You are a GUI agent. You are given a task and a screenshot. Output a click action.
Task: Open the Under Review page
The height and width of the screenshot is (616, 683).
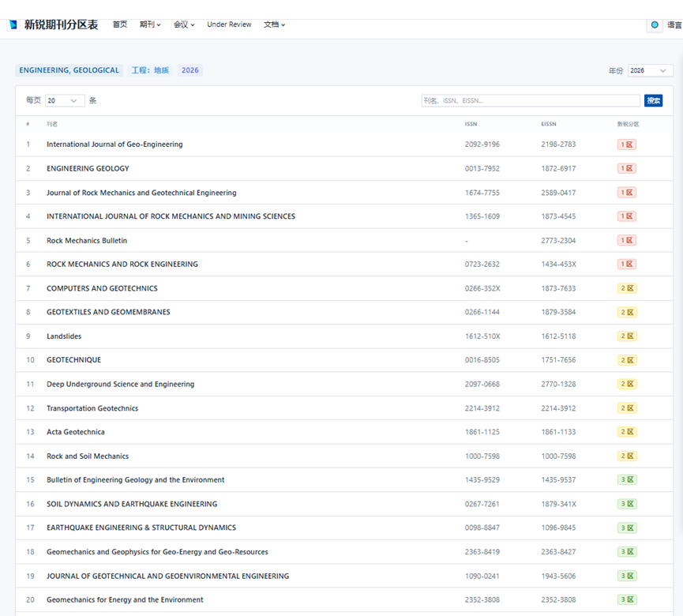[229, 24]
